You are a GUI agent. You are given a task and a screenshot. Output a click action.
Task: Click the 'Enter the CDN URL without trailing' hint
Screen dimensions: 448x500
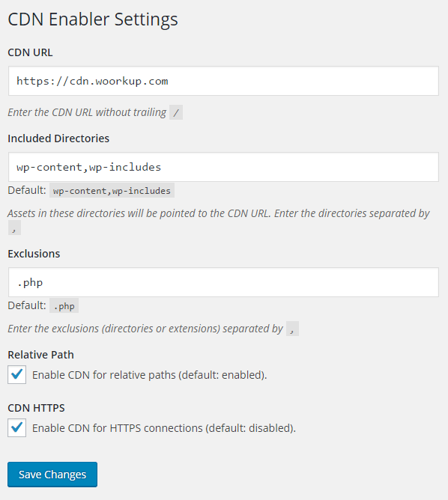click(87, 112)
